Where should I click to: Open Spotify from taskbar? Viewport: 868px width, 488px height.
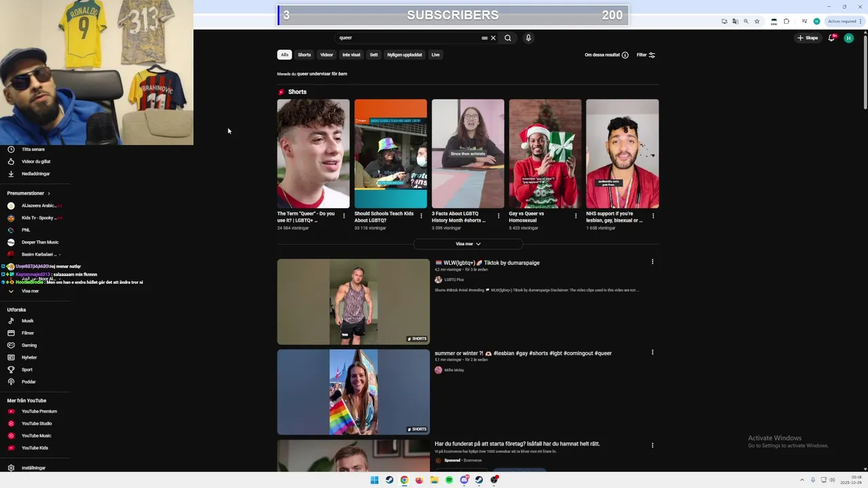(449, 480)
